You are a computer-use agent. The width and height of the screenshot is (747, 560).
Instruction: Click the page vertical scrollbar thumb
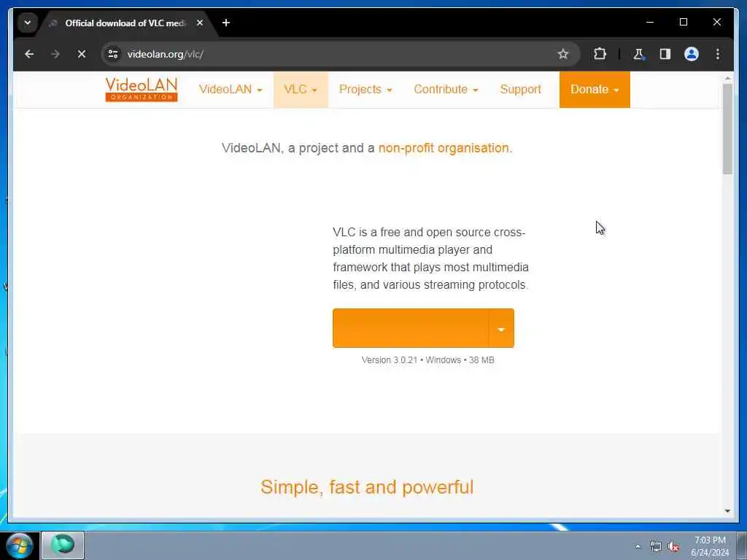(x=727, y=129)
